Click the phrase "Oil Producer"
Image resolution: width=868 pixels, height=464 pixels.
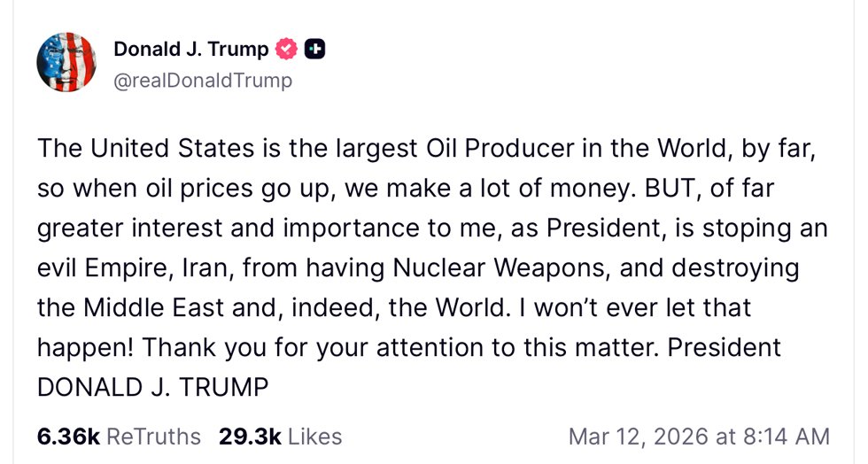[x=479, y=148]
